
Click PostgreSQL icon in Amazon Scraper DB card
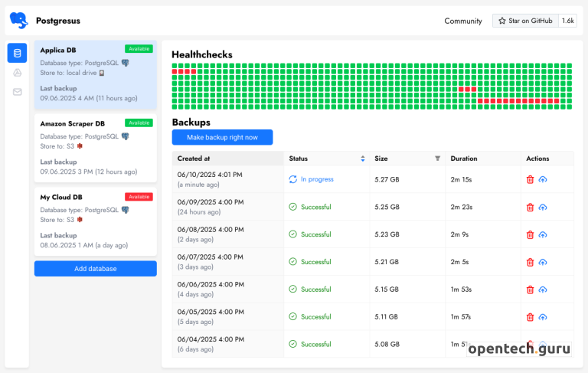click(x=126, y=136)
